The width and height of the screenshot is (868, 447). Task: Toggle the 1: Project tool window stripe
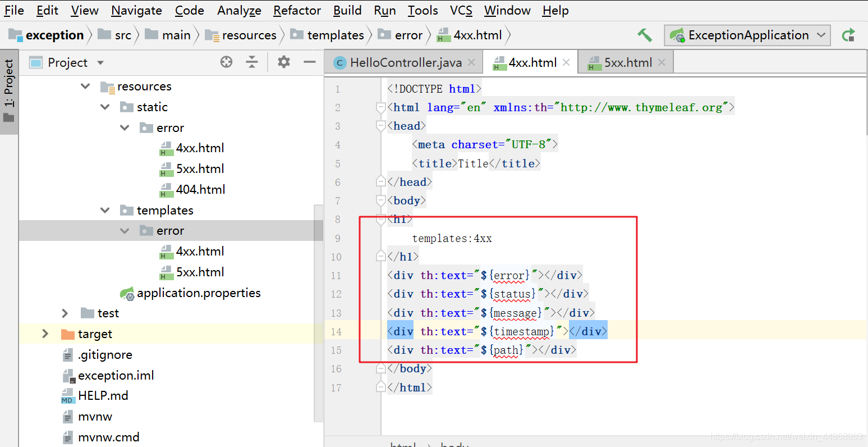pos(9,92)
